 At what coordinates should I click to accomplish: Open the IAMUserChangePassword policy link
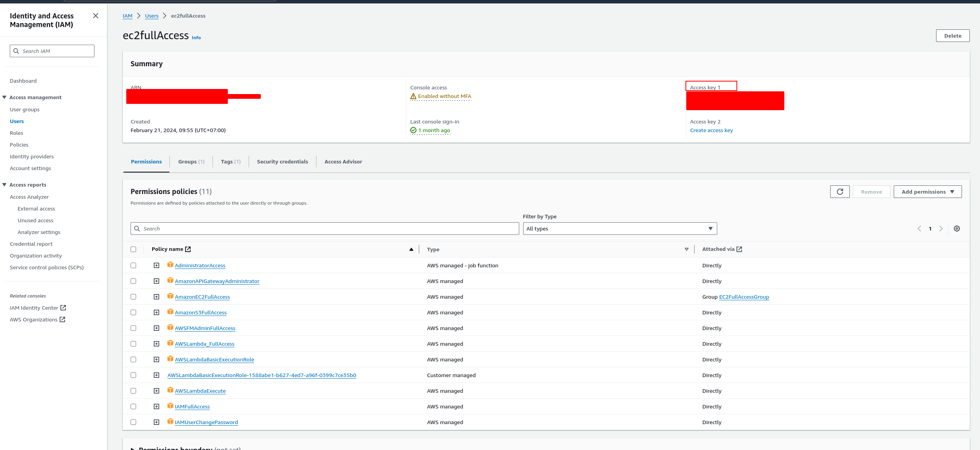[x=206, y=422]
